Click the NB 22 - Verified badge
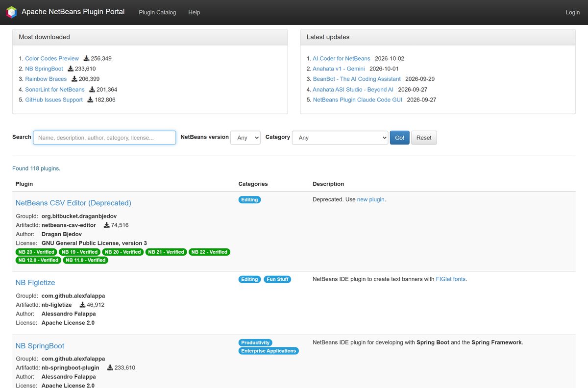588x388 pixels. [209, 252]
